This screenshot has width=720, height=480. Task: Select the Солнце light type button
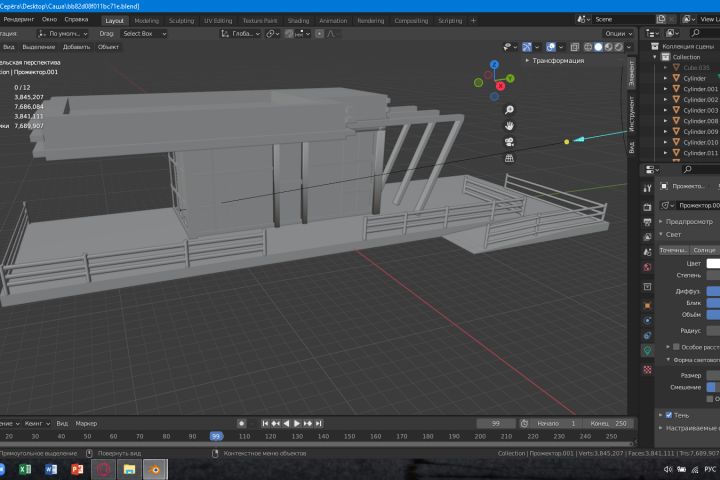click(x=704, y=250)
